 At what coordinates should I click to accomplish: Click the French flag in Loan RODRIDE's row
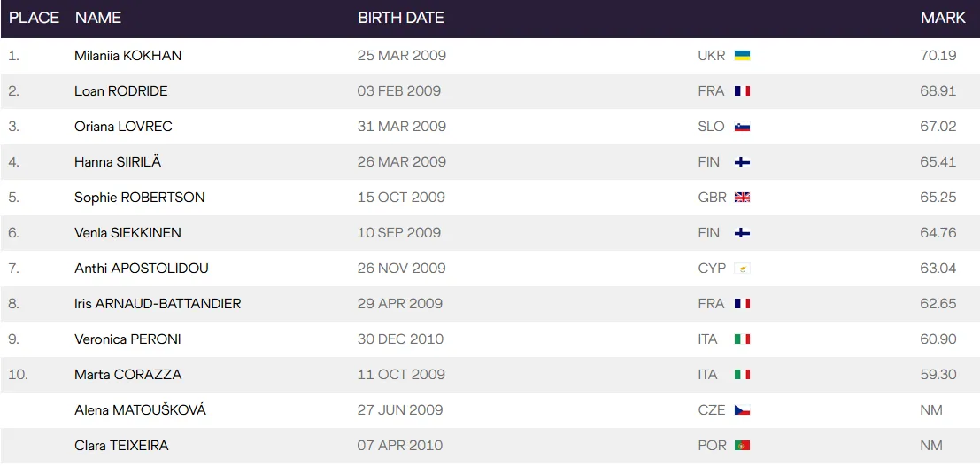pos(742,90)
